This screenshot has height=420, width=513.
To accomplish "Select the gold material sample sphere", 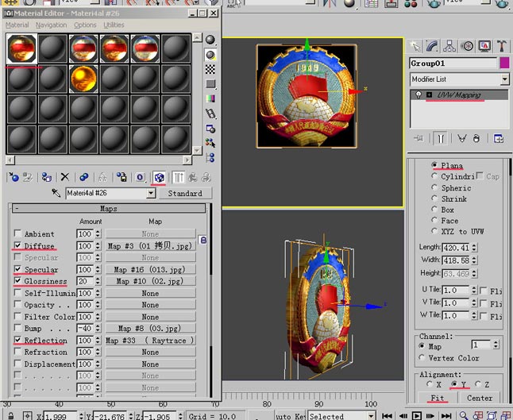I will (83, 79).
